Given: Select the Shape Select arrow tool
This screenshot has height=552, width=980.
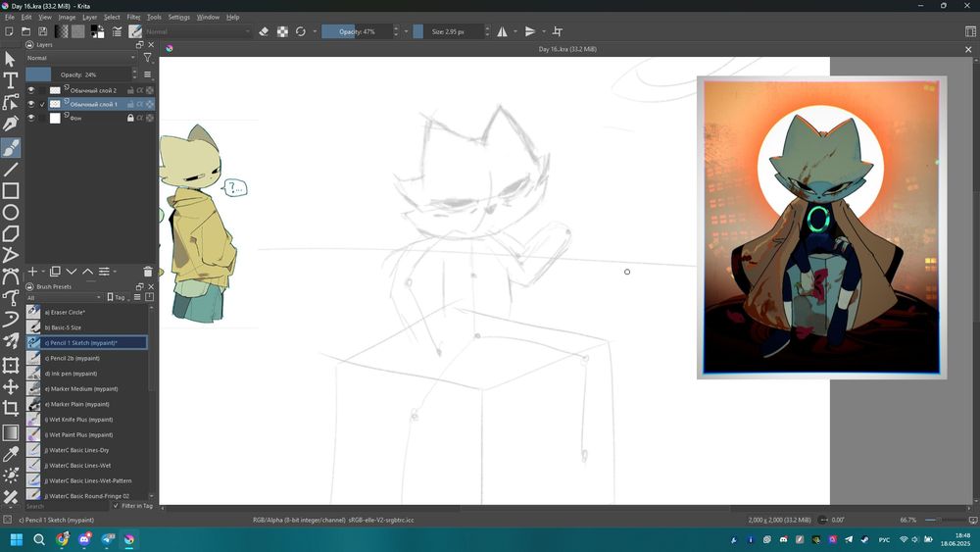Looking at the screenshot, I should point(10,60).
